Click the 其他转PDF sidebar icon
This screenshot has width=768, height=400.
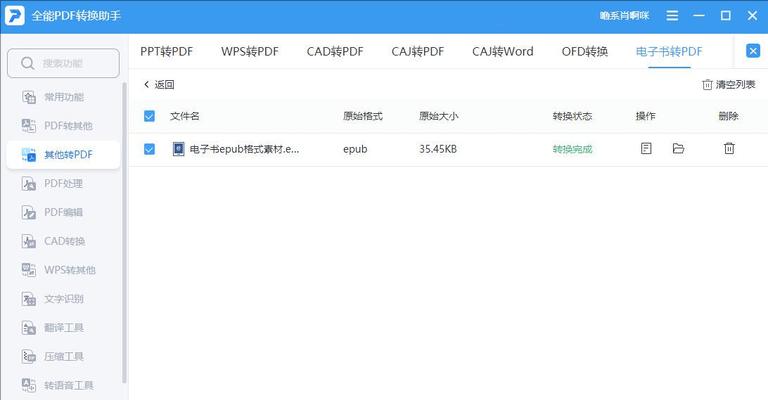pyautogui.click(x=29, y=155)
